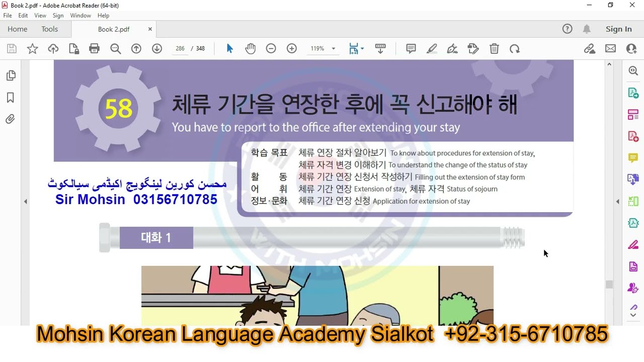Viewport: 644px width, 362px height.
Task: Add a comment sticky note
Action: tap(411, 49)
